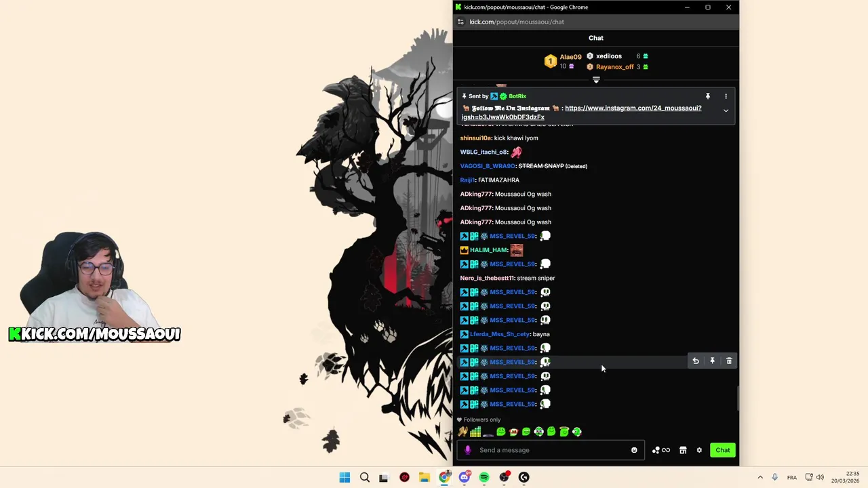Focus the Send a message field
The image size is (868, 488).
[x=551, y=450]
